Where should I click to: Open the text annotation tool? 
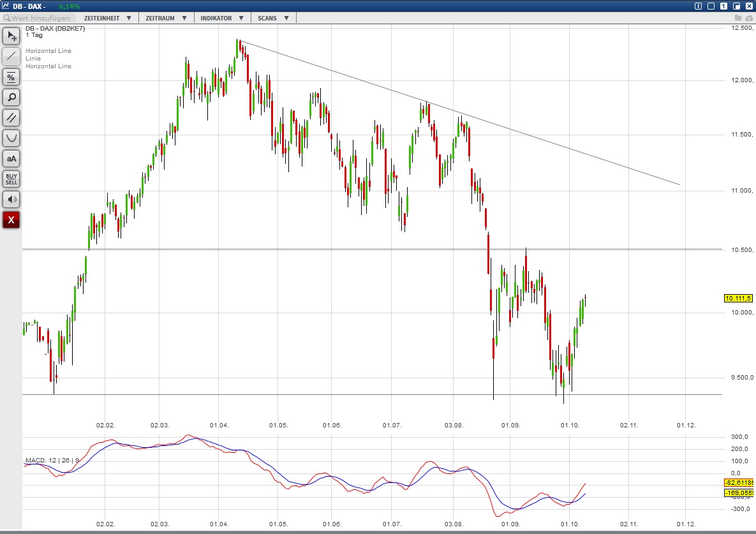tap(10, 158)
